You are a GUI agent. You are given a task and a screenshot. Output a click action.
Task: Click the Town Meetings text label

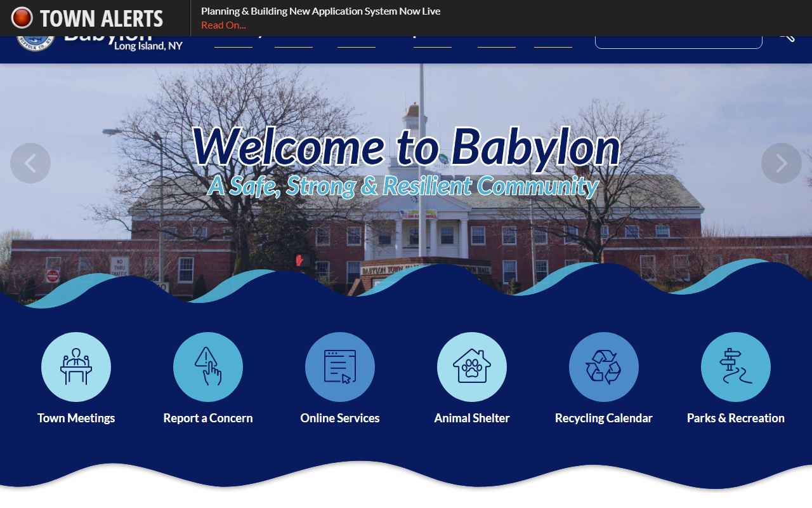pos(76,418)
